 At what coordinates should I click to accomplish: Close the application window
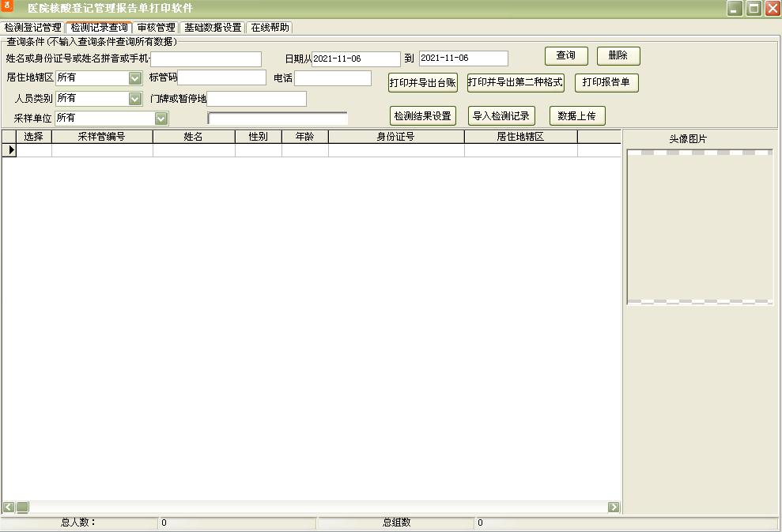click(773, 9)
